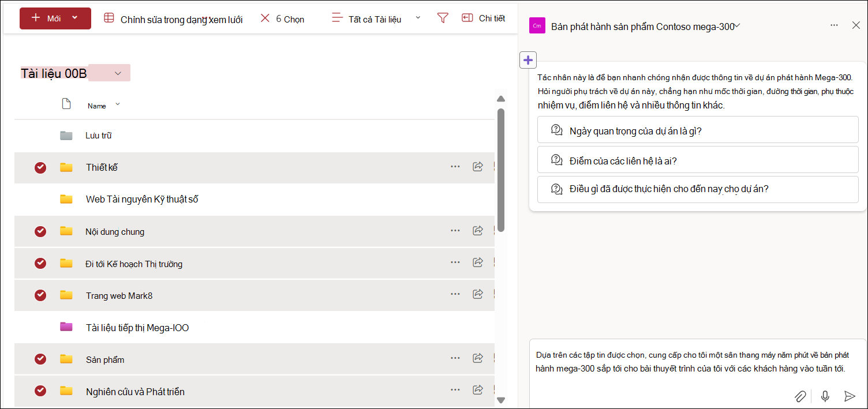Click the Trang web Mark8 folder icon

coord(66,295)
